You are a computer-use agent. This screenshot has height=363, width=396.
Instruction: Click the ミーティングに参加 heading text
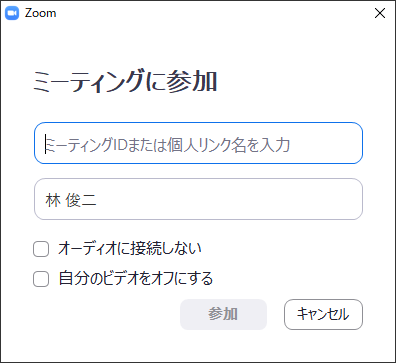click(125, 81)
